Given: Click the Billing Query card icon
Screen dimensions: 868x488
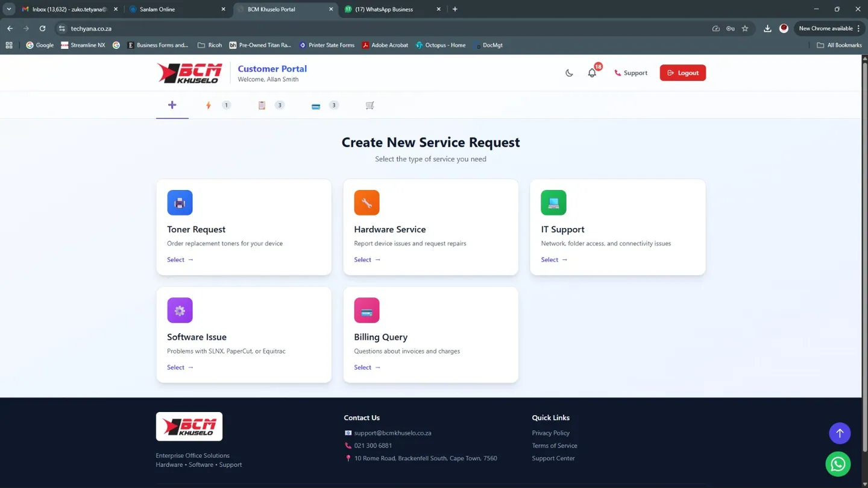Looking at the screenshot, I should pyautogui.click(x=366, y=310).
